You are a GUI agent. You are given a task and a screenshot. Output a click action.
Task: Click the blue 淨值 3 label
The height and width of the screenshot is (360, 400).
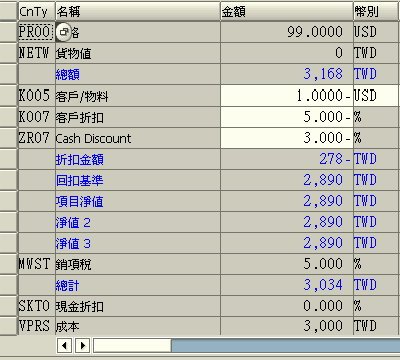pyautogui.click(x=73, y=244)
